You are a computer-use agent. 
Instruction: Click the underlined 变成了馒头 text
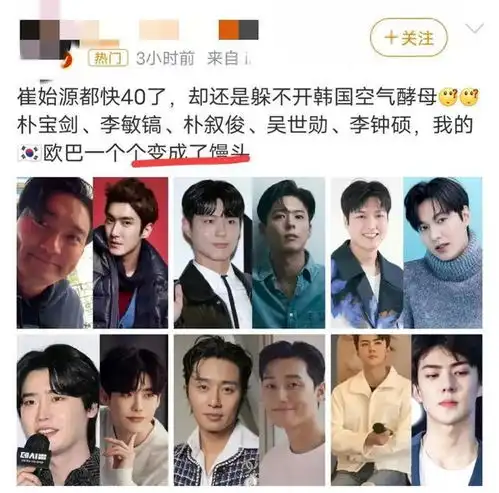[x=198, y=154]
